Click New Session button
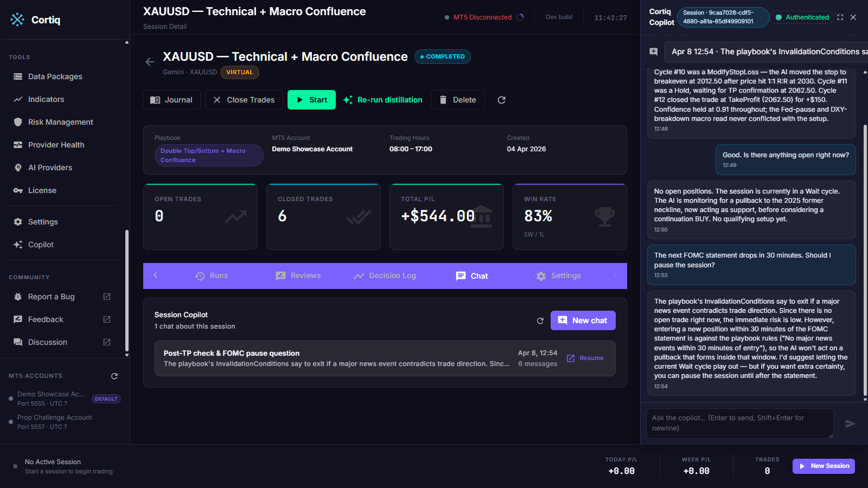The width and height of the screenshot is (868, 488). click(824, 466)
